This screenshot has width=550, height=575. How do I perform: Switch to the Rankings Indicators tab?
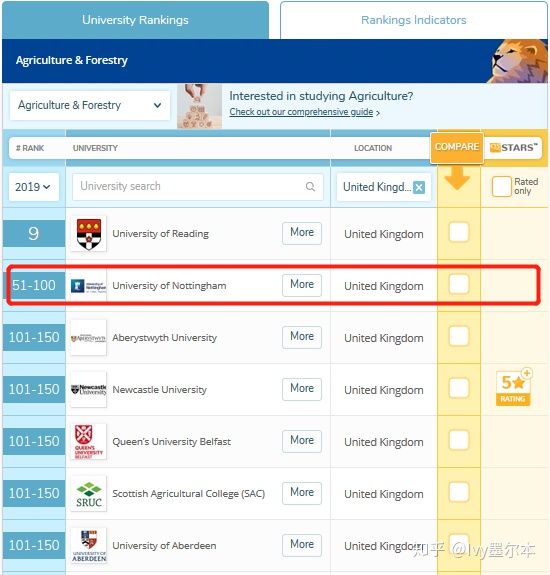(414, 20)
